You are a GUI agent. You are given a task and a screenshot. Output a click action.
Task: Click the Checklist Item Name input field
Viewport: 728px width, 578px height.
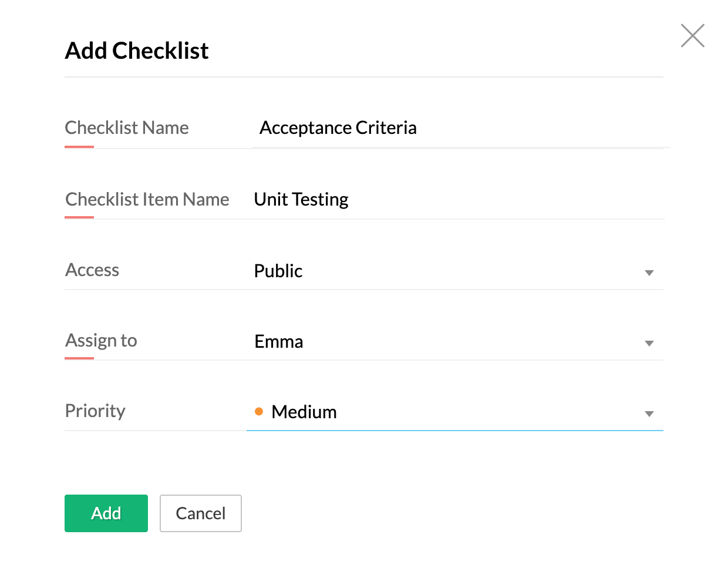pos(455,200)
